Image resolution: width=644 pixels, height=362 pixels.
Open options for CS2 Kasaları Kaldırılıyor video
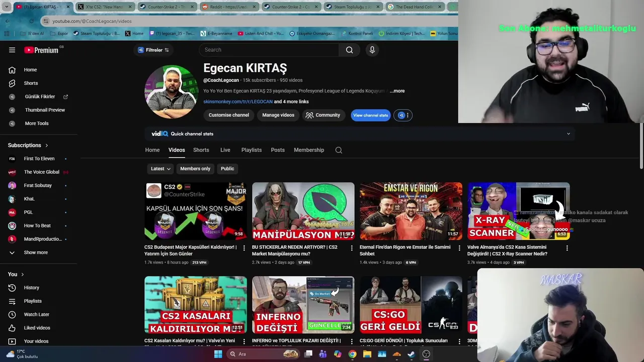click(x=244, y=341)
